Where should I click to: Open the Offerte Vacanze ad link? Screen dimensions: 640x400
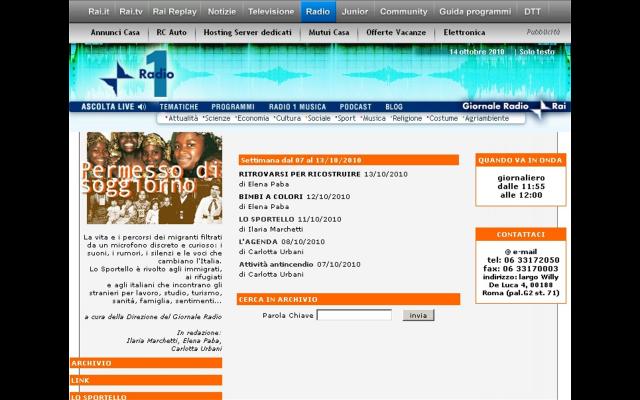coord(396,32)
